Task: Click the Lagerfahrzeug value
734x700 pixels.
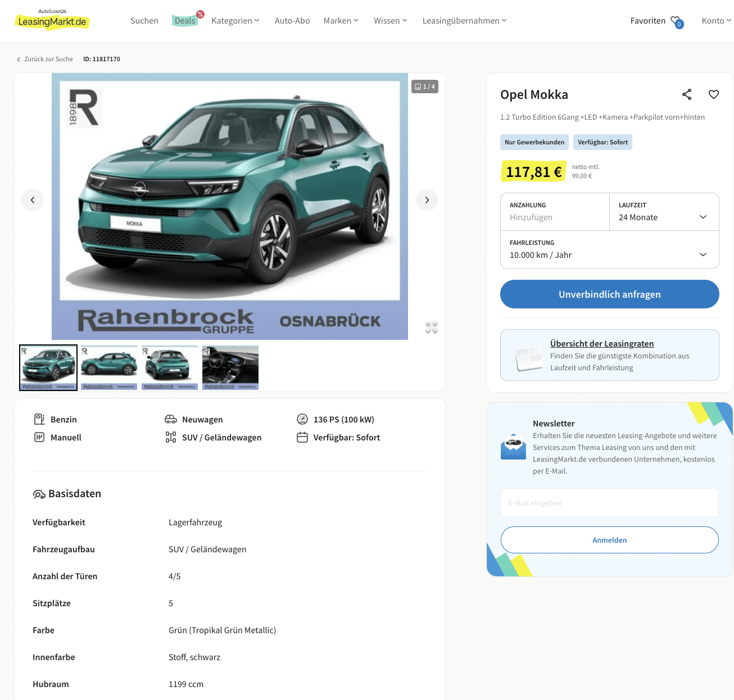Action: pos(195,522)
